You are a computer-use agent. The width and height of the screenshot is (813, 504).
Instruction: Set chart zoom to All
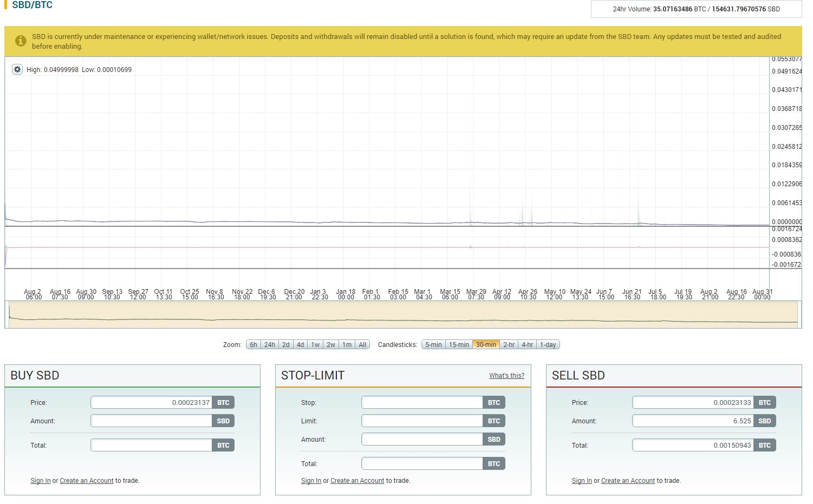(x=362, y=345)
